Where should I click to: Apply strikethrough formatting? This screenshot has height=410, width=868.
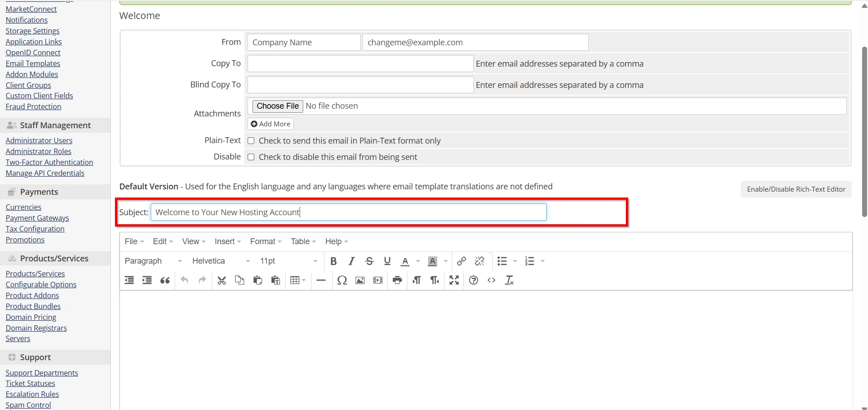tap(369, 261)
